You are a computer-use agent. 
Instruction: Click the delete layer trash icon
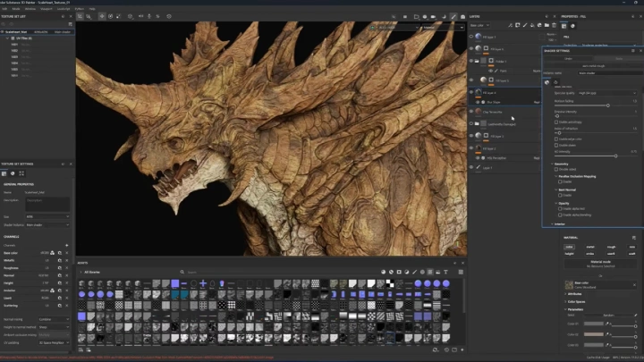tap(554, 25)
